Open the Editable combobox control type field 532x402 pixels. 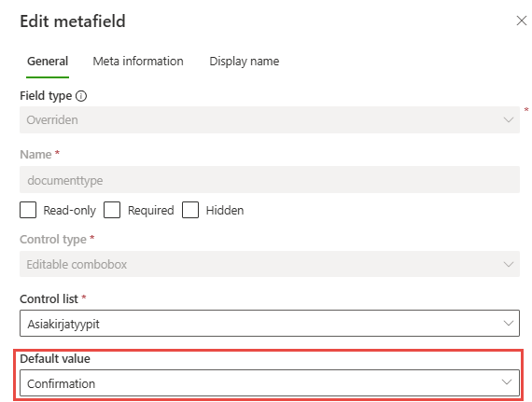270,264
